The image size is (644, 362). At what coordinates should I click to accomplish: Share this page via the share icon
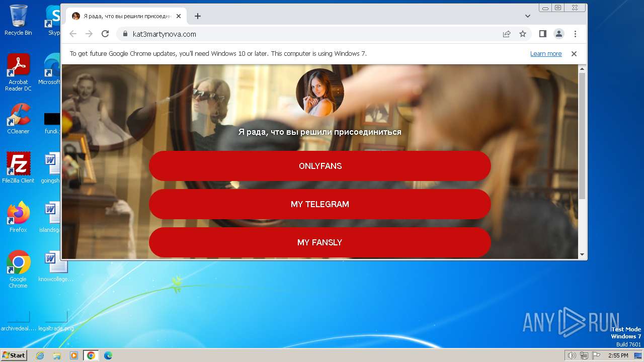507,34
